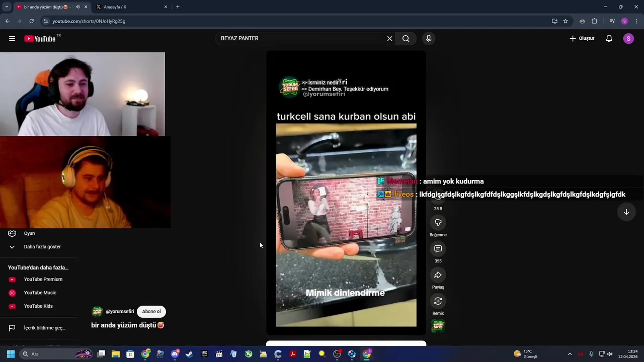Click the system tray microphone icon
The height and width of the screenshot is (362, 644).
click(x=591, y=354)
